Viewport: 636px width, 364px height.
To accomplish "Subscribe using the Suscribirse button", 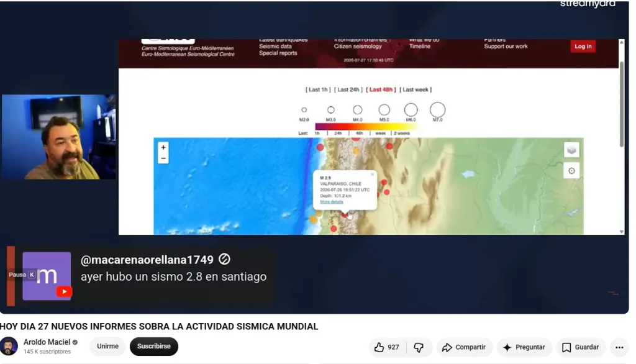I will (154, 346).
